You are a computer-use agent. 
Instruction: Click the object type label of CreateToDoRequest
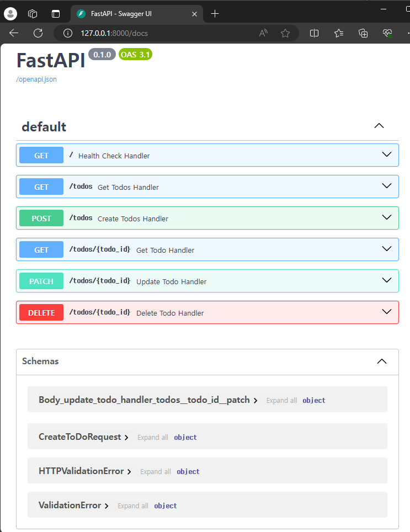click(185, 437)
